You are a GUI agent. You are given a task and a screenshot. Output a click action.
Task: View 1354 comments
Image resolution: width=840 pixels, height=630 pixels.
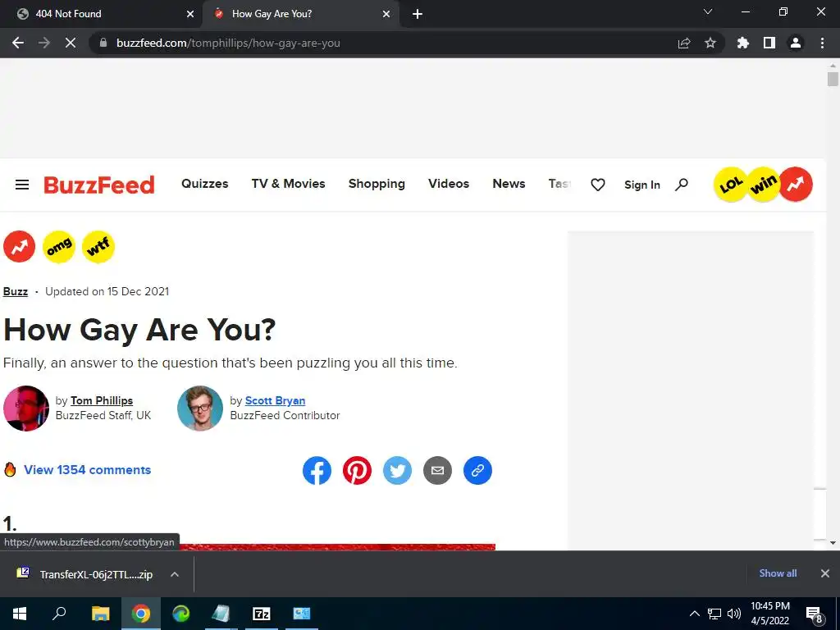click(87, 470)
